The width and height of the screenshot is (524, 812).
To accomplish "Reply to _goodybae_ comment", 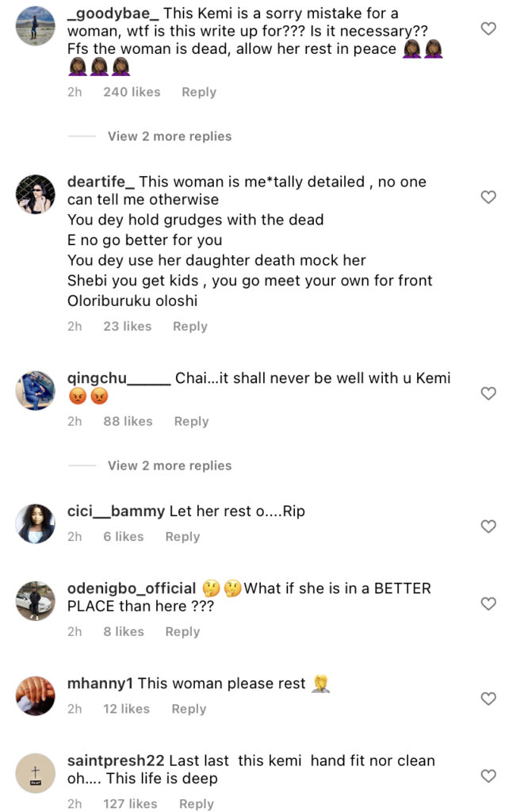I will point(198,92).
